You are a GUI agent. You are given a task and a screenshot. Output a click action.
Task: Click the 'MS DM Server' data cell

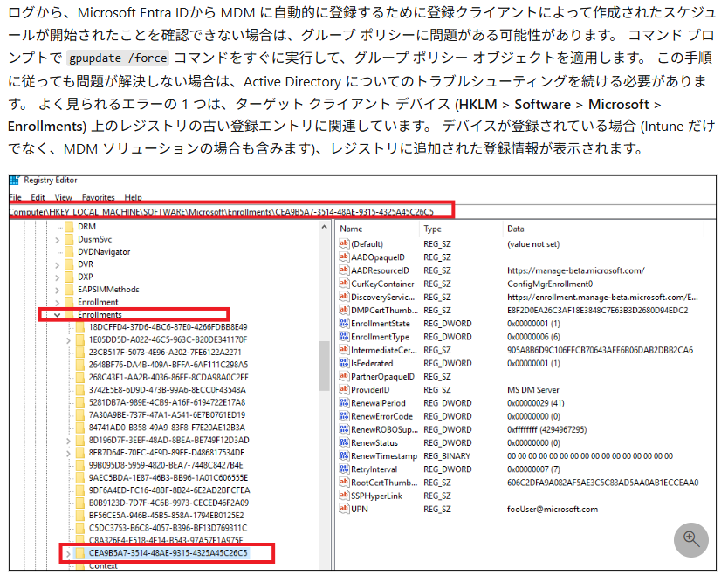click(533, 389)
